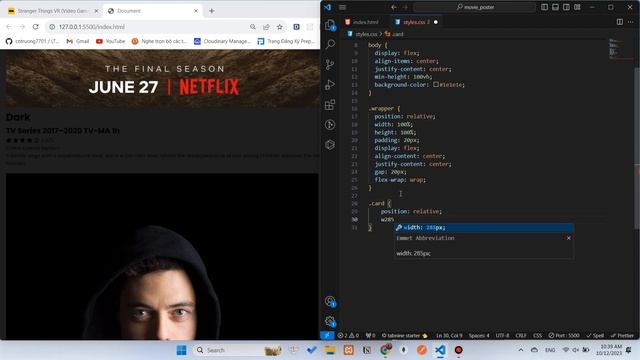Screen dimensions: 640x360
Task: Click the CSS language mode selector
Action: [x=538, y=336]
